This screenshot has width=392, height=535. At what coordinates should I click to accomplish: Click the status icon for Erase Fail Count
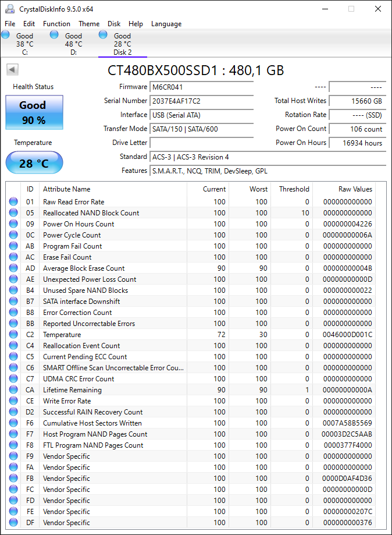click(13, 257)
